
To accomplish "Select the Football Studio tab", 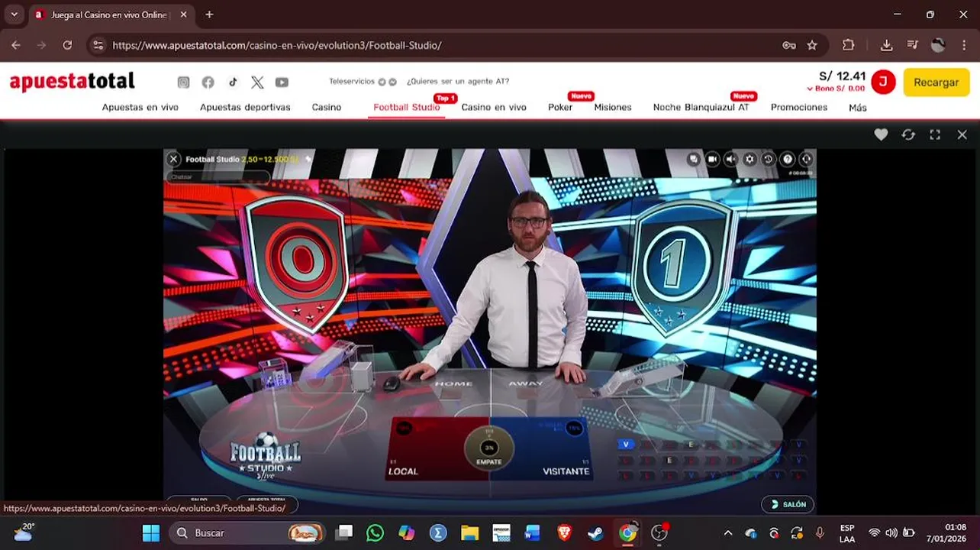I will [407, 108].
